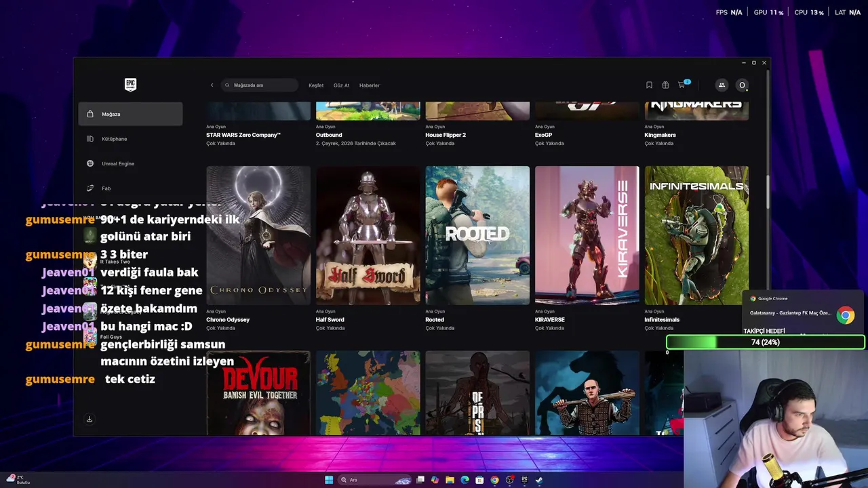Open the Rooted game cover
Image resolution: width=868 pixels, height=488 pixels.
click(477, 235)
